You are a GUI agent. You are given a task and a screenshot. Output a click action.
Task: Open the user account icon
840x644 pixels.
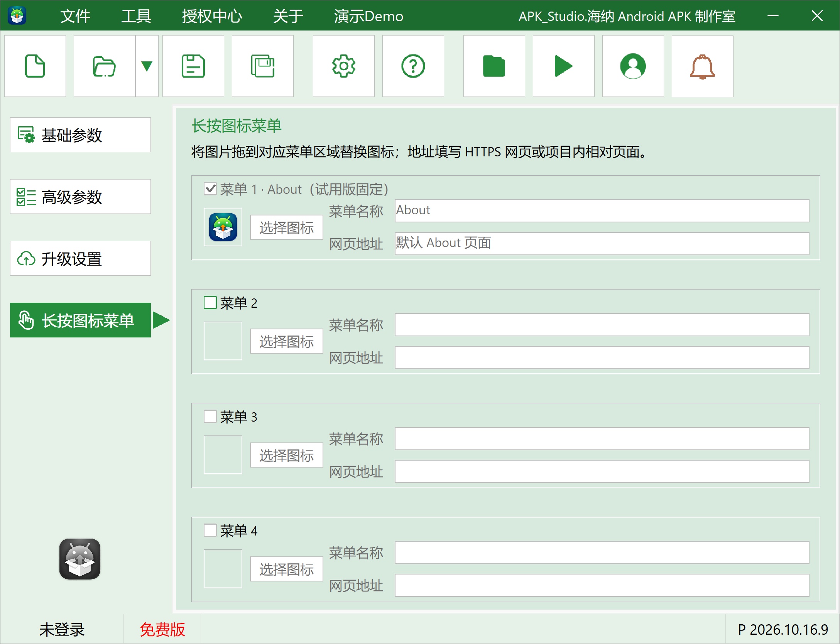coord(633,66)
